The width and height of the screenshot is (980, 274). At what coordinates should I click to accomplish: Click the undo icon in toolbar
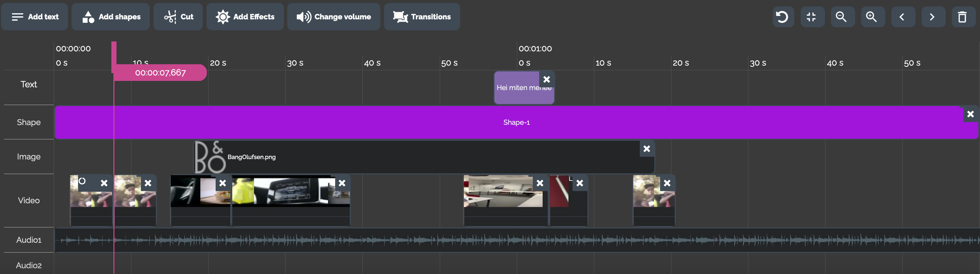point(782,17)
